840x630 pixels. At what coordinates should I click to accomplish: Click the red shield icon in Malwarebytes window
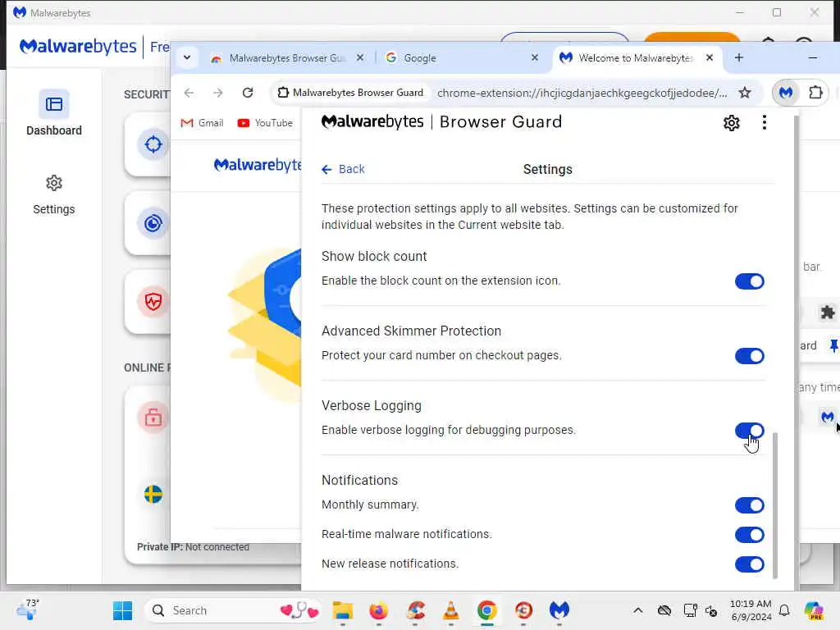click(153, 302)
